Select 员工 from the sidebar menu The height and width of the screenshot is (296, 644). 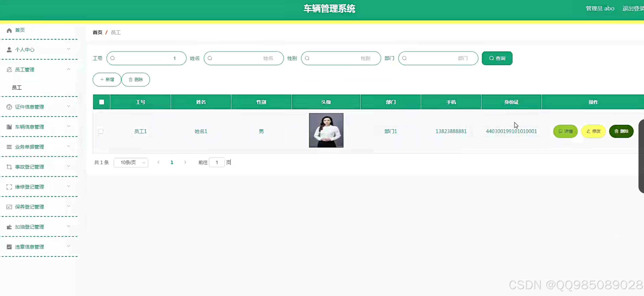coord(17,87)
